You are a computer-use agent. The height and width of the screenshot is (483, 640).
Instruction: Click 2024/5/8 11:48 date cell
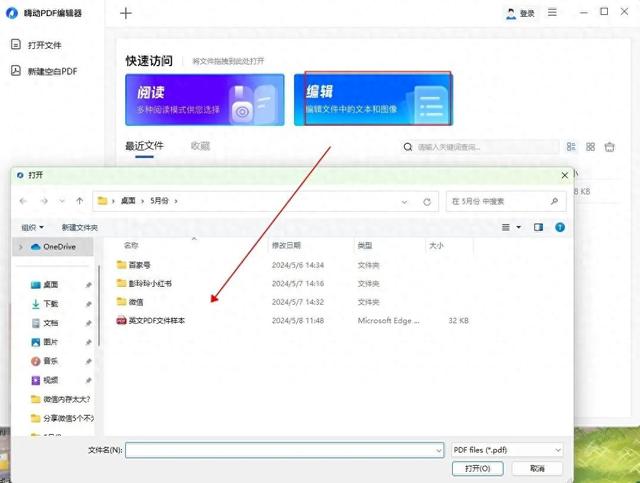[x=298, y=321]
